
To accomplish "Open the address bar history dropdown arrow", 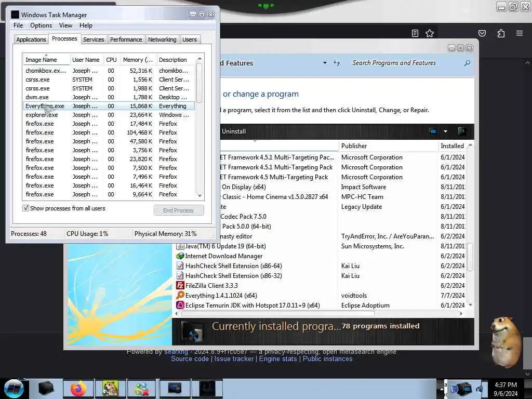I will [x=325, y=63].
